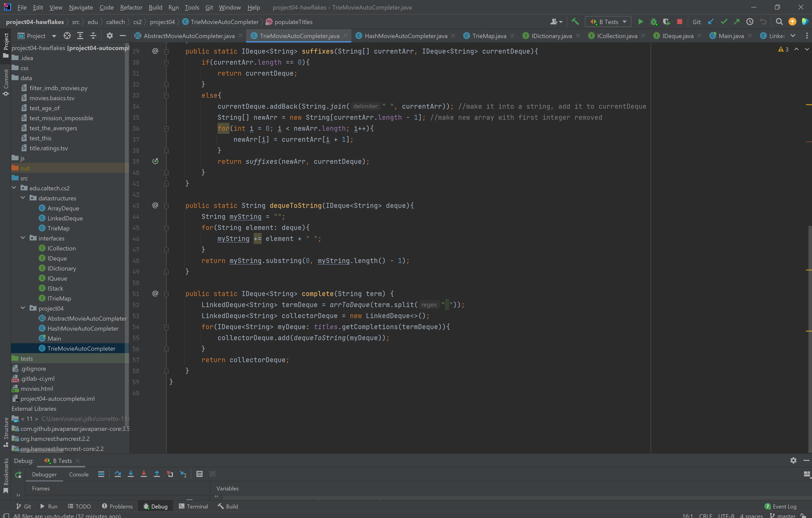
Task: Open the B Tests run configuration dropdown
Action: point(609,22)
